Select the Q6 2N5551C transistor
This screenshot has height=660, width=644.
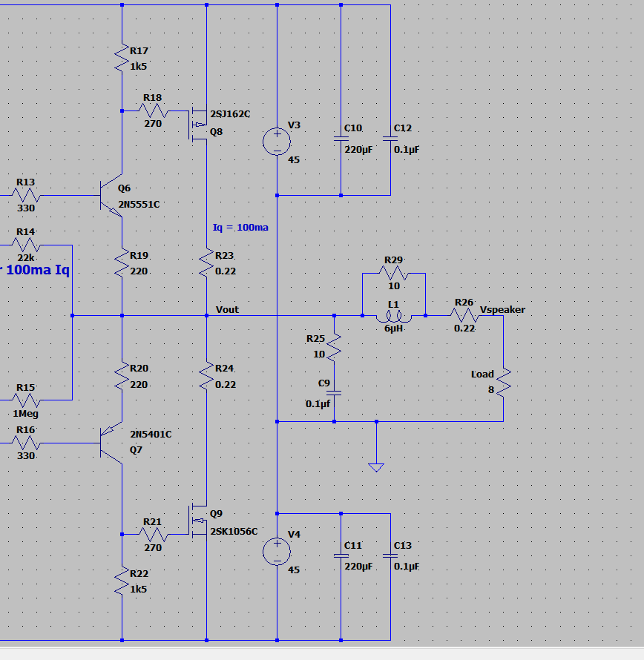tap(111, 195)
